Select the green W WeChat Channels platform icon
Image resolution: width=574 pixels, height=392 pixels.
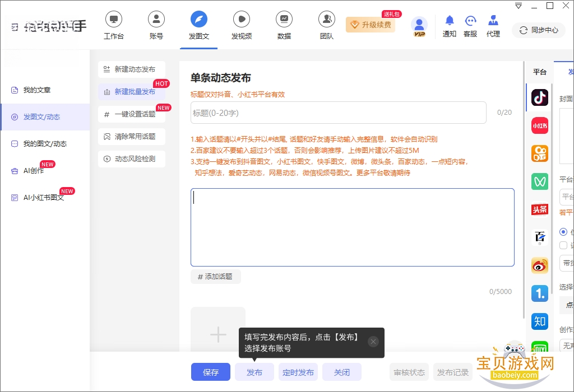pyautogui.click(x=540, y=181)
